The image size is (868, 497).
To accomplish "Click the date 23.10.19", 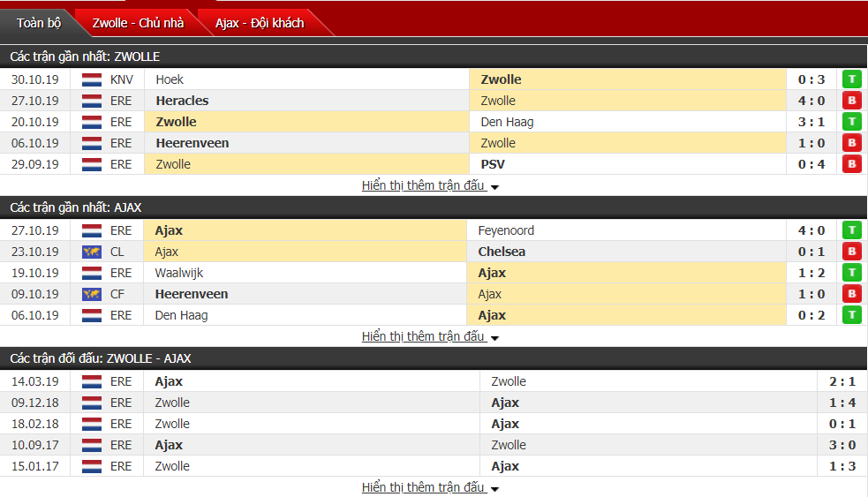I will (x=34, y=252).
